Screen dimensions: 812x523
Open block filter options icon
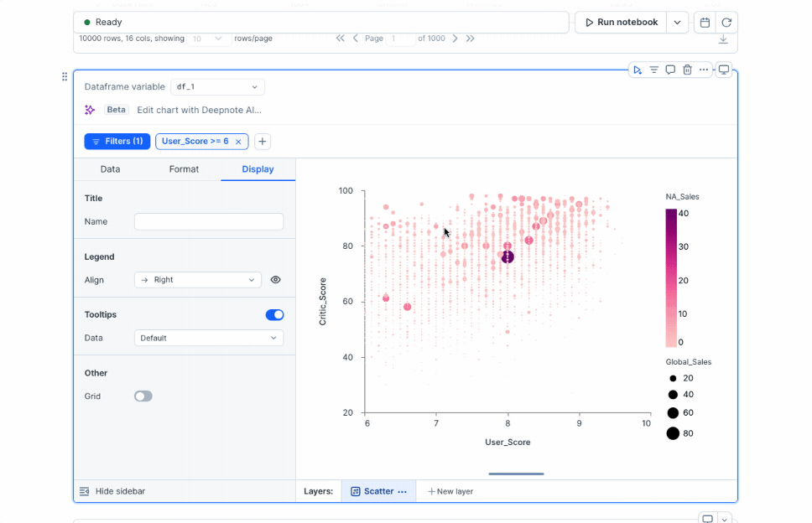[x=654, y=70]
